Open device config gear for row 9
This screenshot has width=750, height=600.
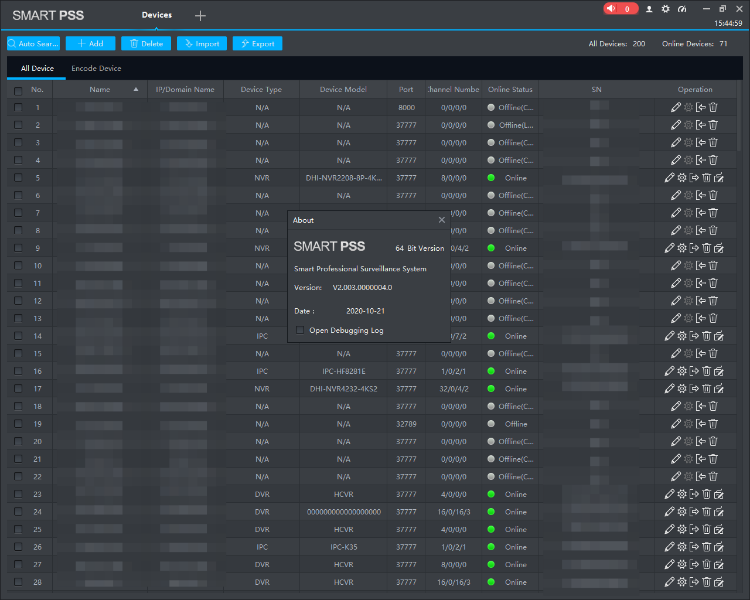coord(682,248)
